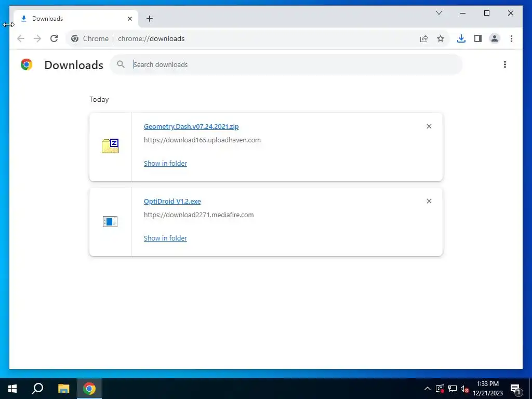Screen dimensions: 532x399
Task: Click the search magnifier icon in downloads
Action: tap(121, 64)
